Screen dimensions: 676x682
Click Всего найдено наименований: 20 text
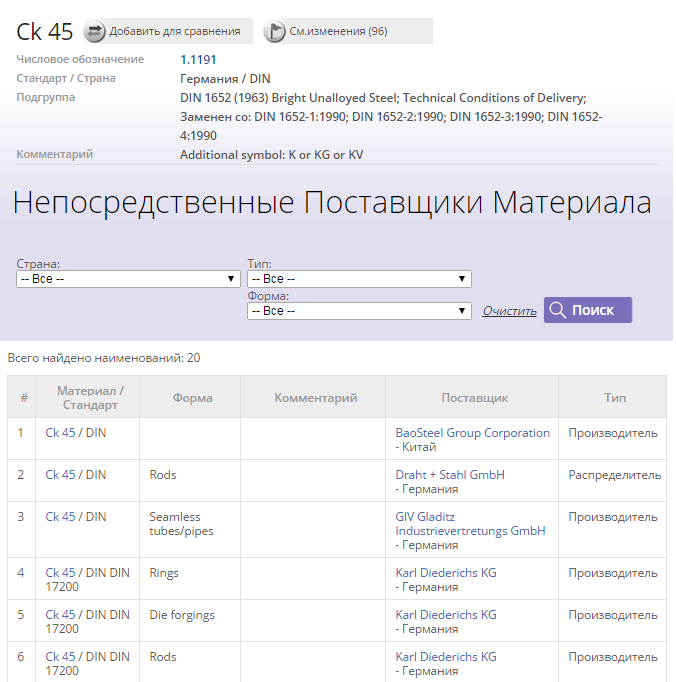click(x=104, y=358)
